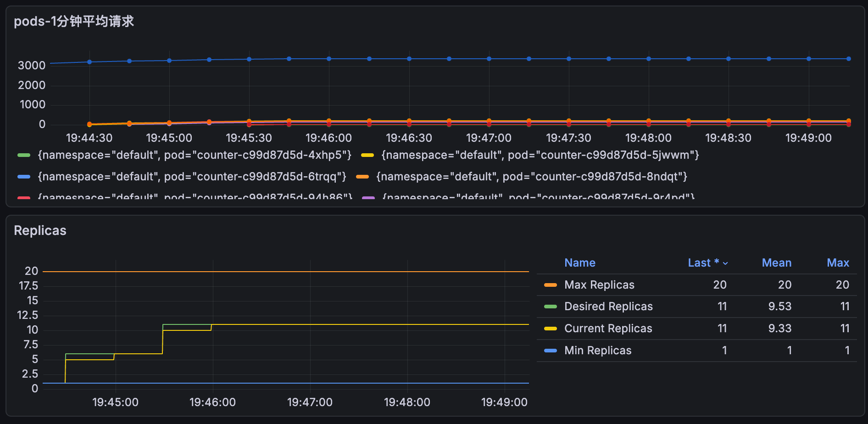Click yellow swatch beside Current Replicas

point(551,329)
